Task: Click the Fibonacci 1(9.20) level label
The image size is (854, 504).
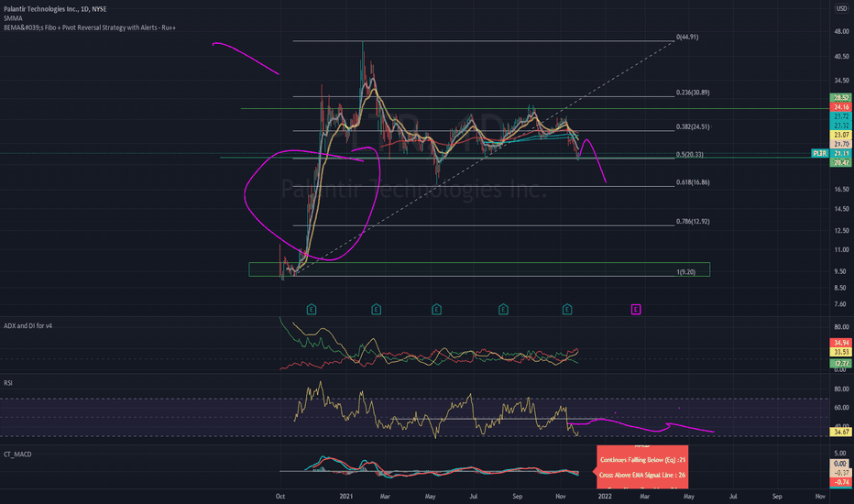Action: (x=685, y=272)
